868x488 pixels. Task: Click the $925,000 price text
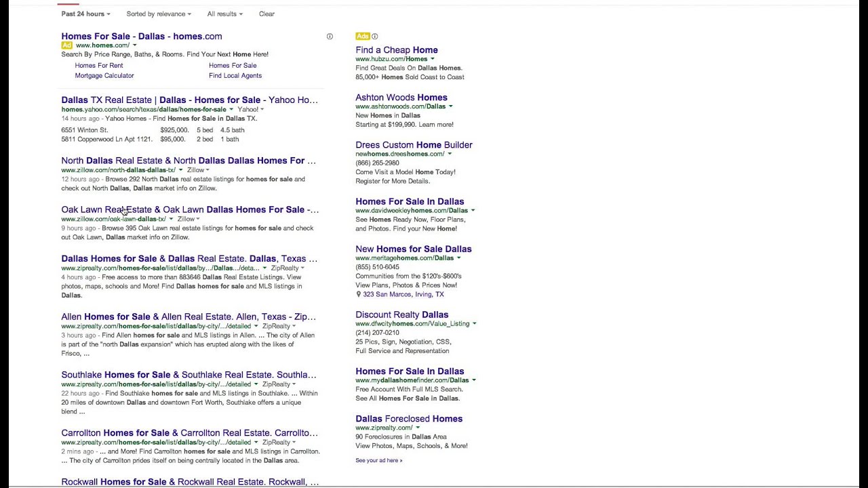(174, 129)
